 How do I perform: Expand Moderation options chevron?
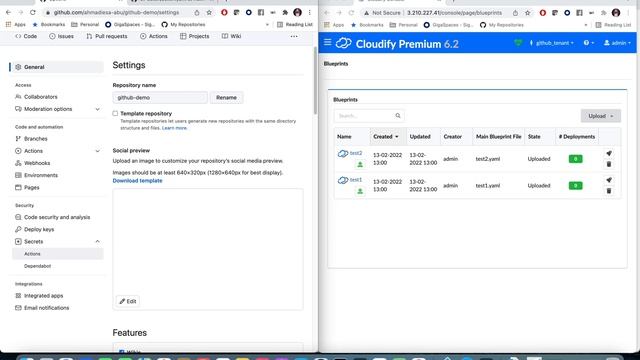click(98, 109)
